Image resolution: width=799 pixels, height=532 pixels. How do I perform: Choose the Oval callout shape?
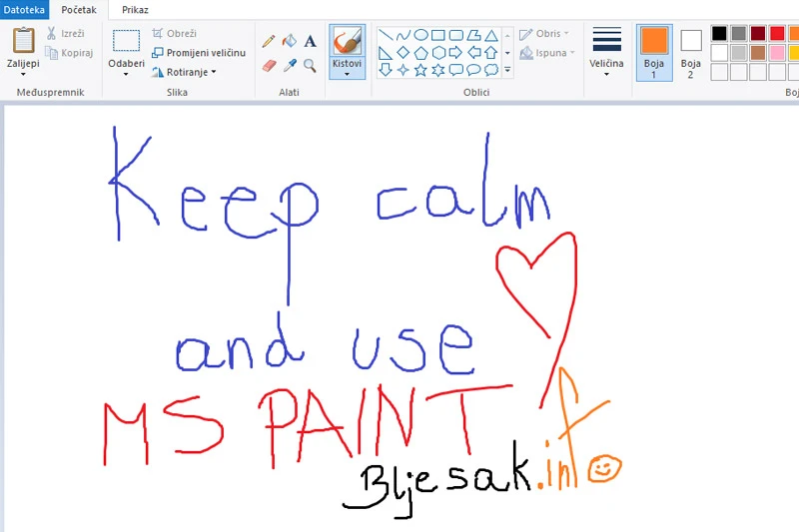473,70
